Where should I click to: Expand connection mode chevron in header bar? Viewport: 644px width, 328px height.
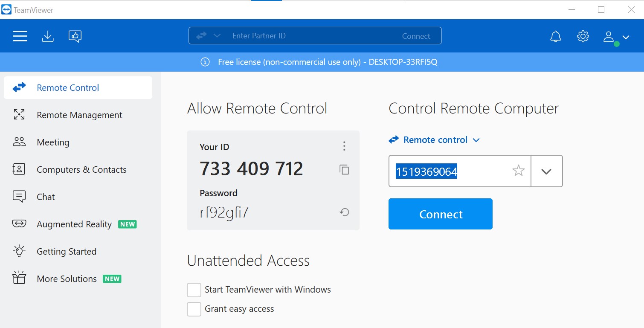pos(217,36)
